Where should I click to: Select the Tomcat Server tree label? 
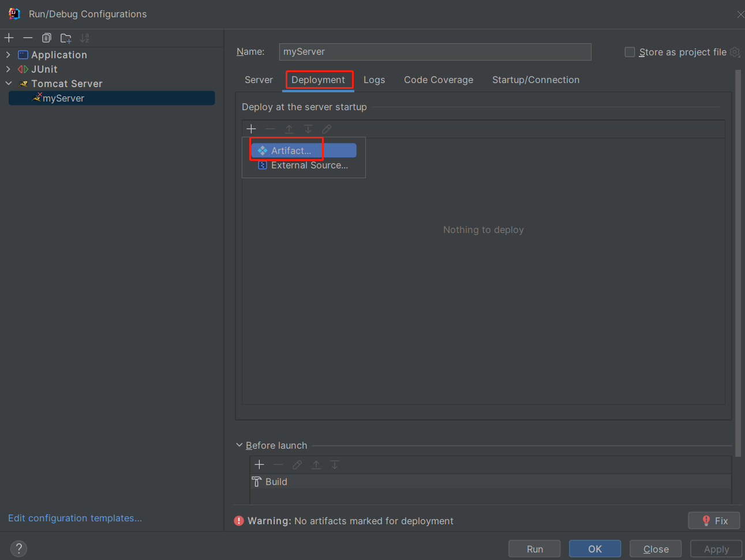point(67,84)
